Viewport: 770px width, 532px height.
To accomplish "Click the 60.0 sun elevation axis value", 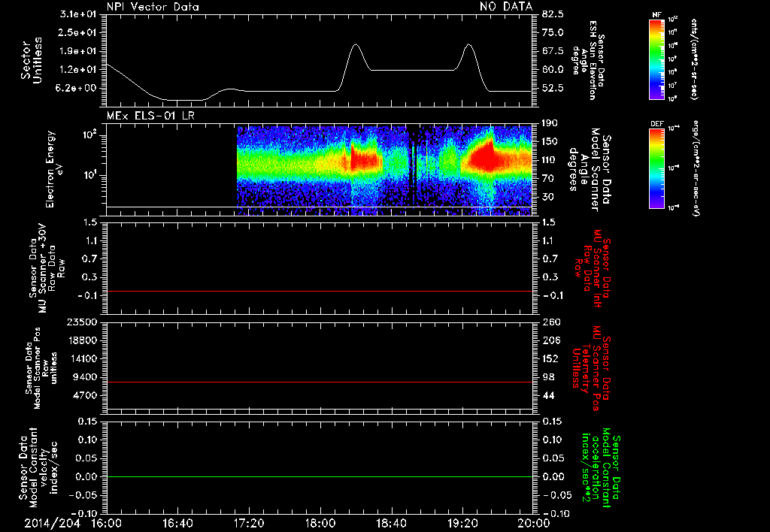I will coord(553,70).
